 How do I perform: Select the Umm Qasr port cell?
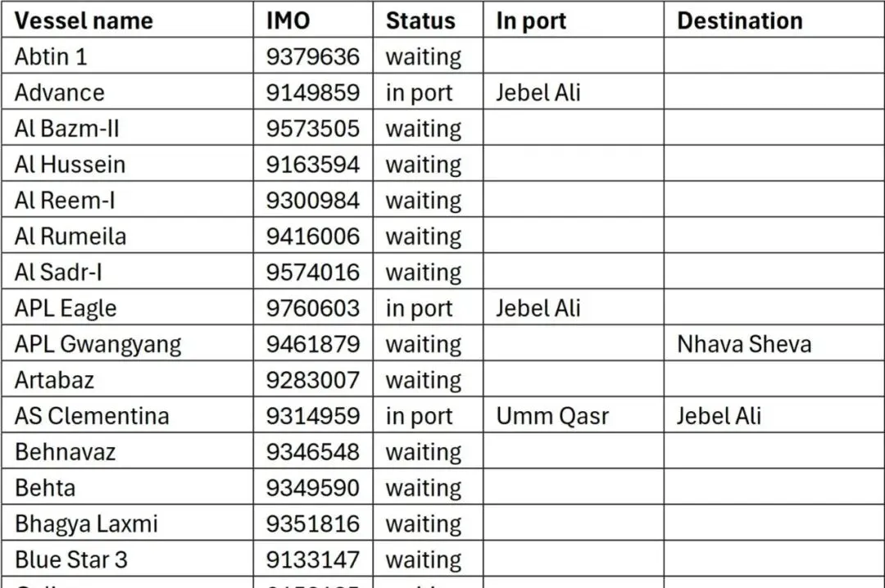pos(552,416)
